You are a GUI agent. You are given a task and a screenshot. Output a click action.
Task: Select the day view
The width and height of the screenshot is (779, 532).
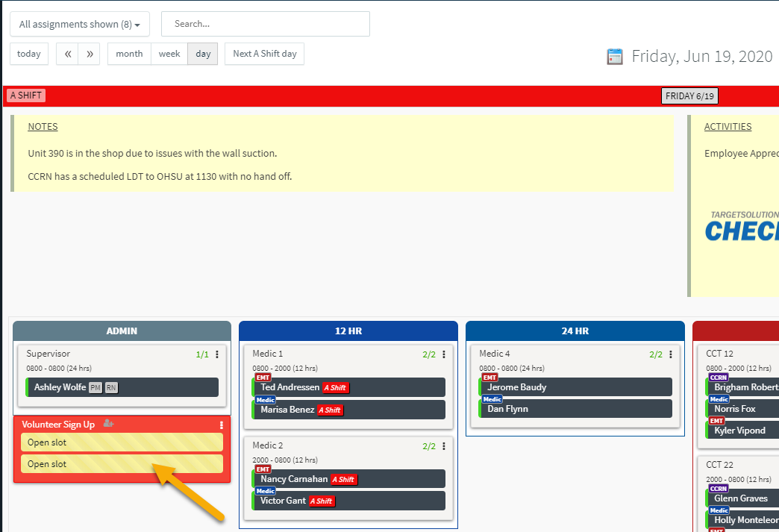(203, 54)
